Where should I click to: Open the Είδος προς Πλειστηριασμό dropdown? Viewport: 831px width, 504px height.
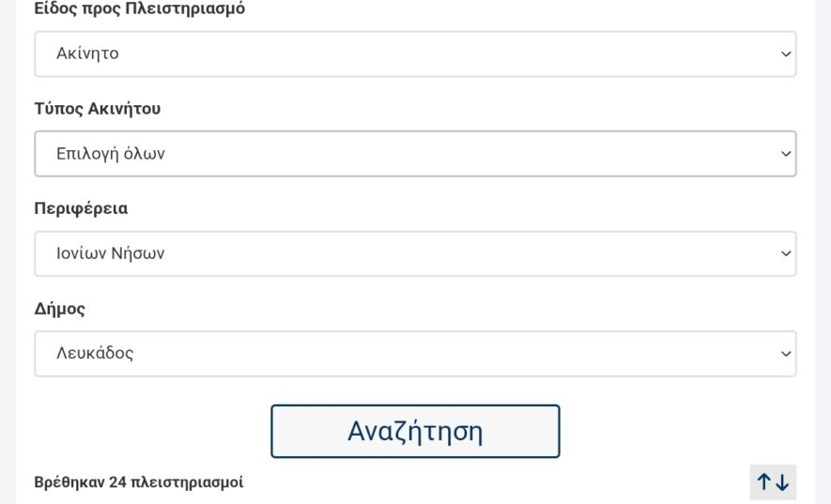[x=415, y=54]
